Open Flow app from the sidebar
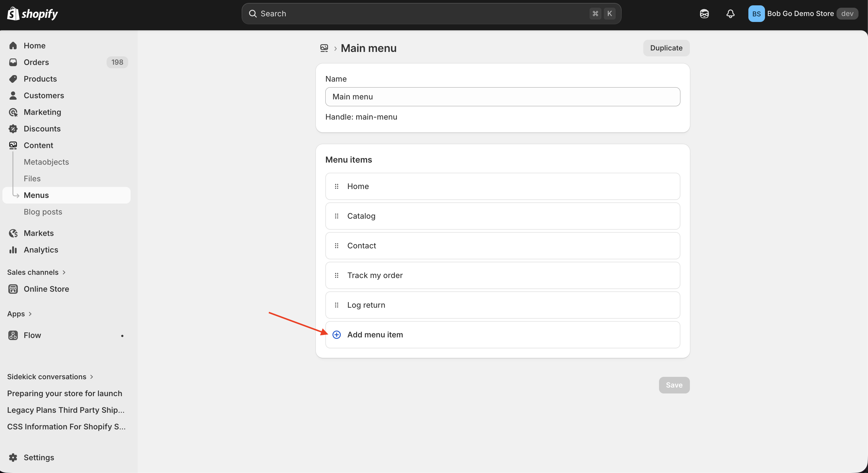This screenshot has height=473, width=868. point(32,335)
